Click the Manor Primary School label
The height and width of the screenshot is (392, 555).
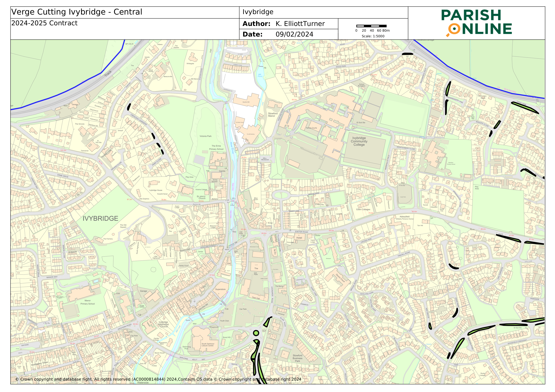tap(87, 302)
